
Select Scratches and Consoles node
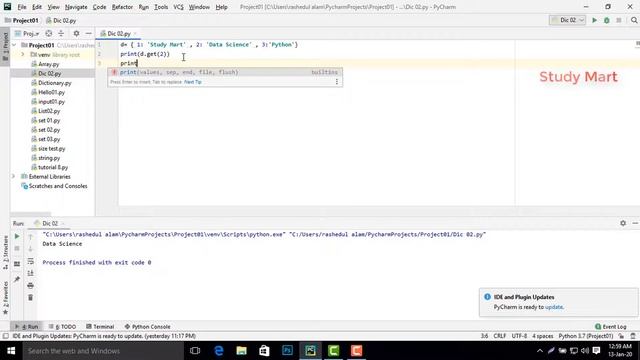click(54, 186)
